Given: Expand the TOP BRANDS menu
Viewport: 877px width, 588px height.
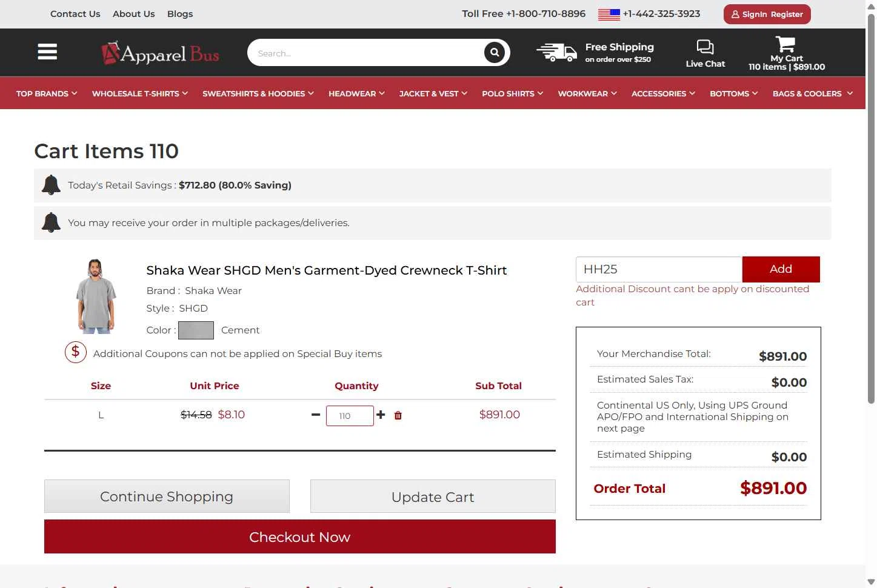Looking at the screenshot, I should tap(47, 93).
